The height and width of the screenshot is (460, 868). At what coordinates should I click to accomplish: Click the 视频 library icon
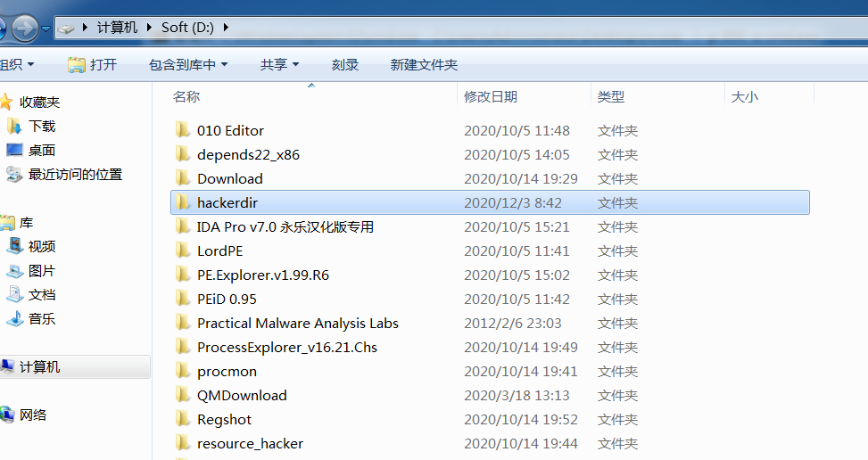pos(15,246)
